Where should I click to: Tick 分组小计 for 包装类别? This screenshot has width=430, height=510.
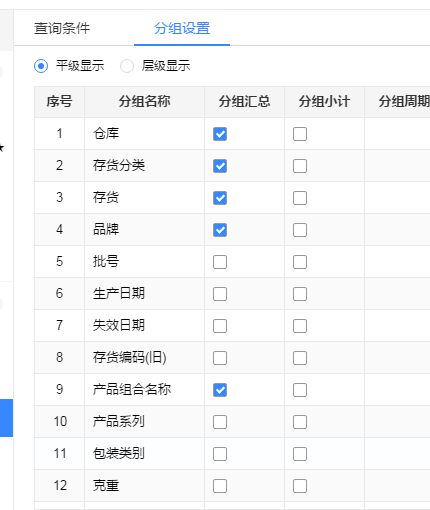pyautogui.click(x=300, y=454)
